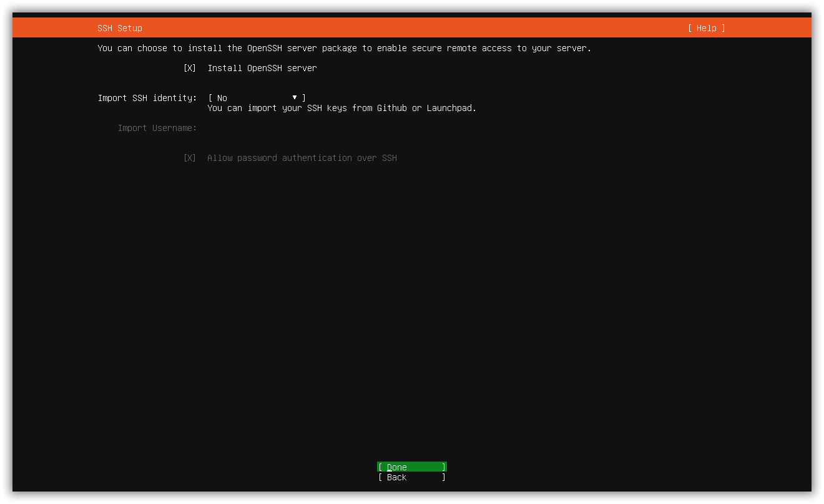This screenshot has height=504, width=824.
Task: Return to previous installer screen
Action: pyautogui.click(x=411, y=477)
